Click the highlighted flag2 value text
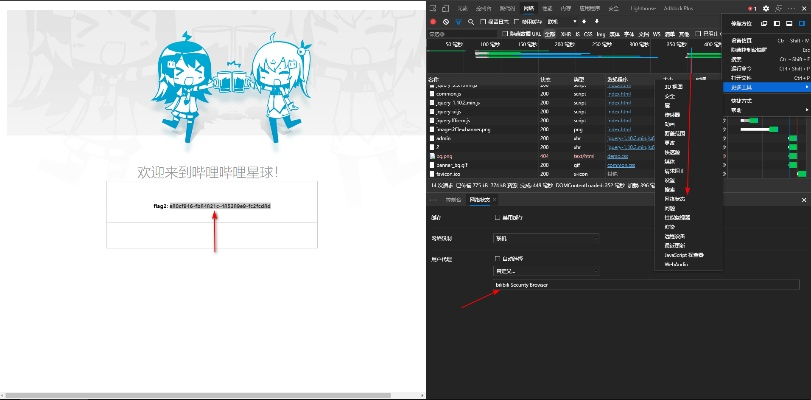This screenshot has height=400, width=811. pos(220,206)
